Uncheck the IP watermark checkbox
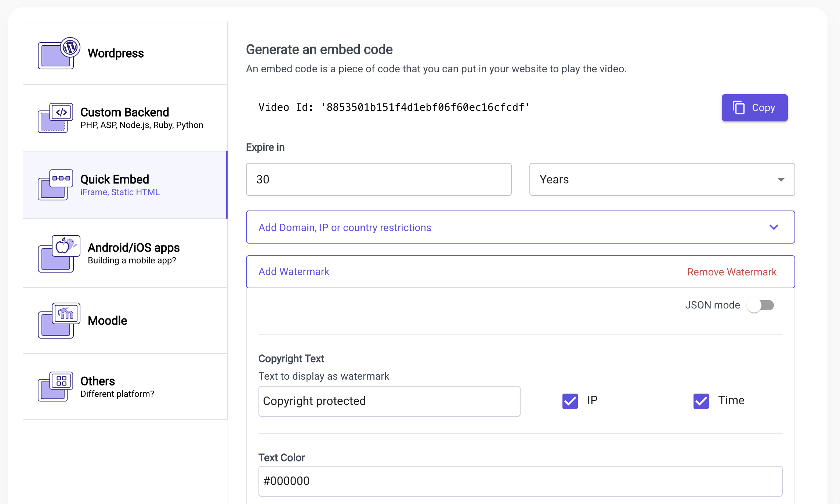 pyautogui.click(x=570, y=401)
